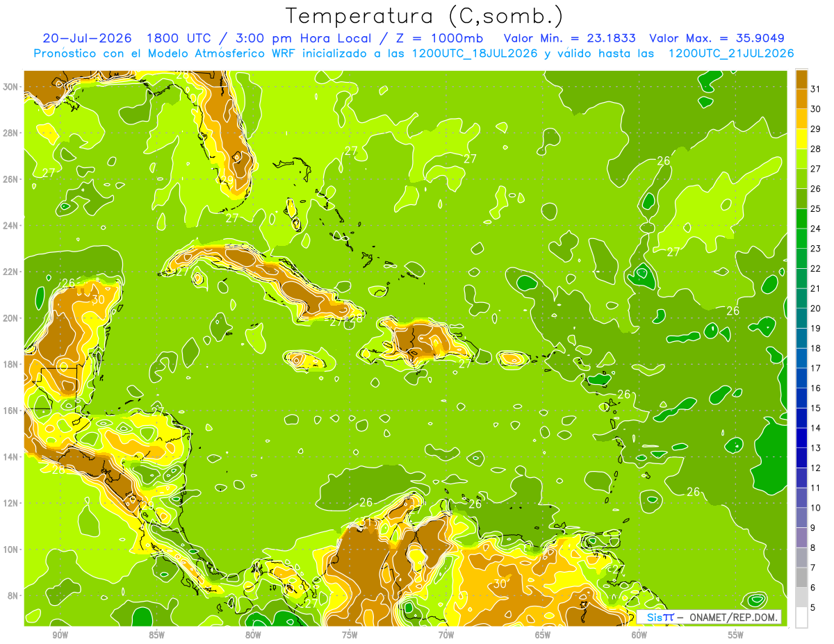This screenshot has height=644, width=834.
Task: Click the '60W' longitude axis label
Action: [x=639, y=635]
